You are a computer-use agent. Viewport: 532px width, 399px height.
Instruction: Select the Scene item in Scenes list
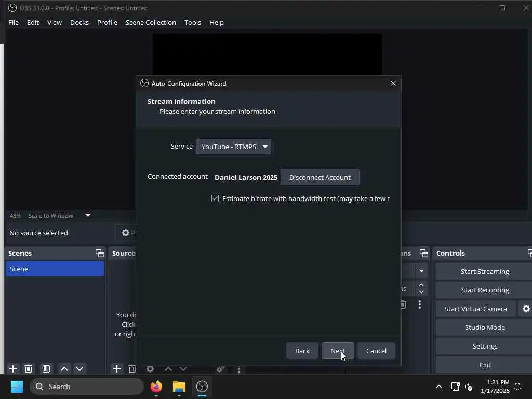click(x=55, y=269)
